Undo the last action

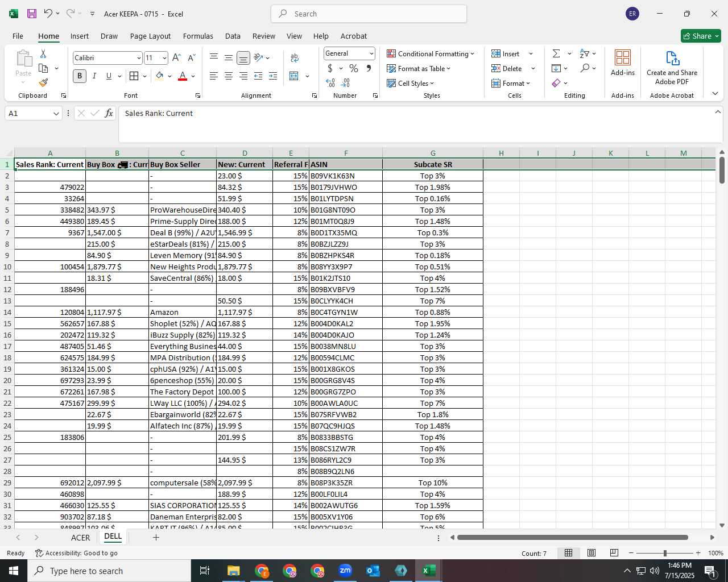(x=48, y=14)
